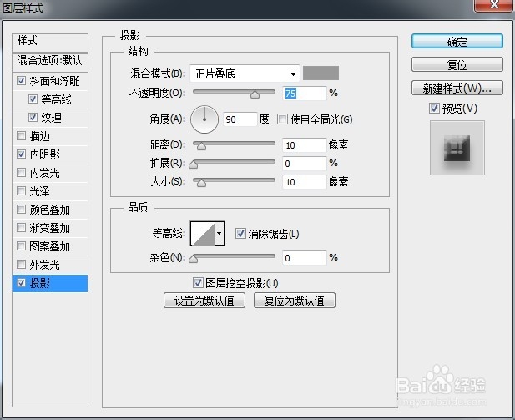Click the 复位 button
Image resolution: width=515 pixels, height=420 pixels.
tap(457, 64)
